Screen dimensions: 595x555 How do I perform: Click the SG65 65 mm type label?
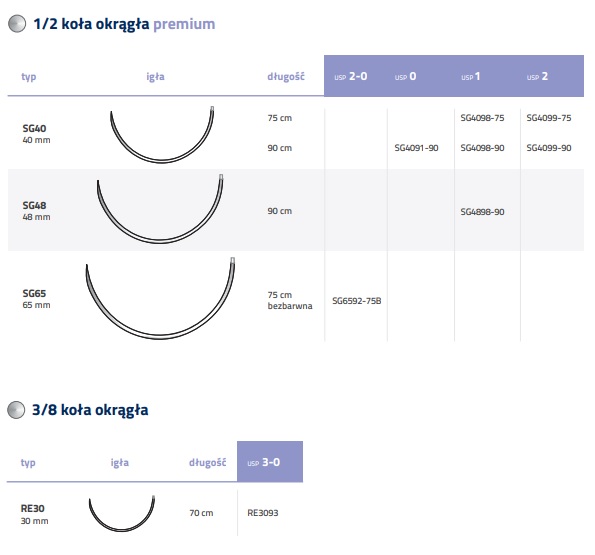point(36,299)
